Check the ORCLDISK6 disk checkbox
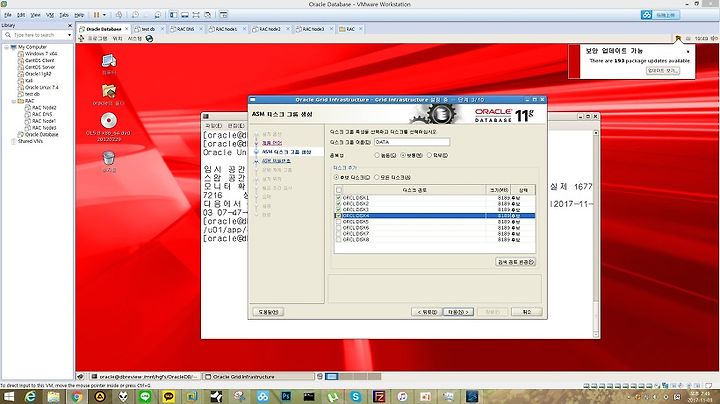The image size is (720, 404). (338, 228)
